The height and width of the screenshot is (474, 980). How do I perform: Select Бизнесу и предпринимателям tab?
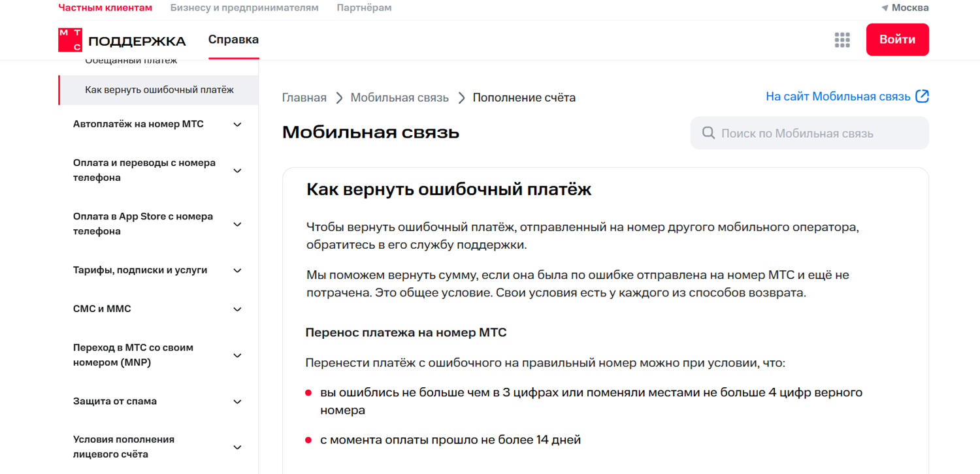point(244,8)
